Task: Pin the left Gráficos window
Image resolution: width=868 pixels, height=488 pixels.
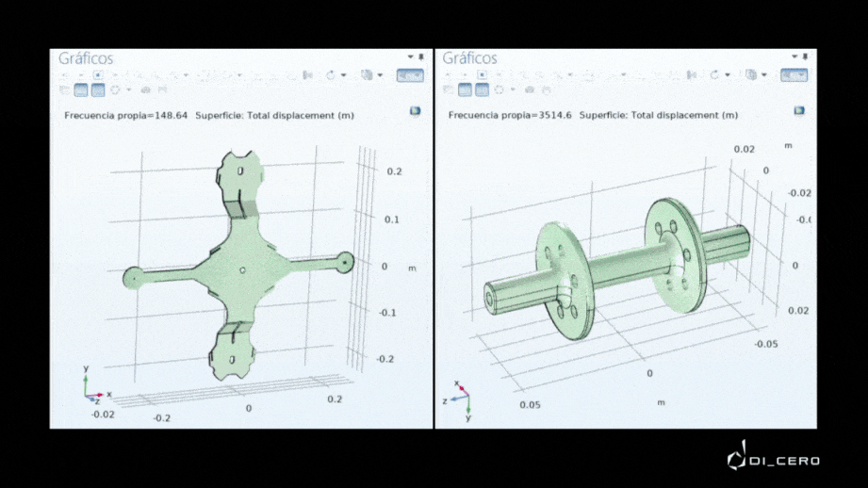Action: tap(421, 57)
